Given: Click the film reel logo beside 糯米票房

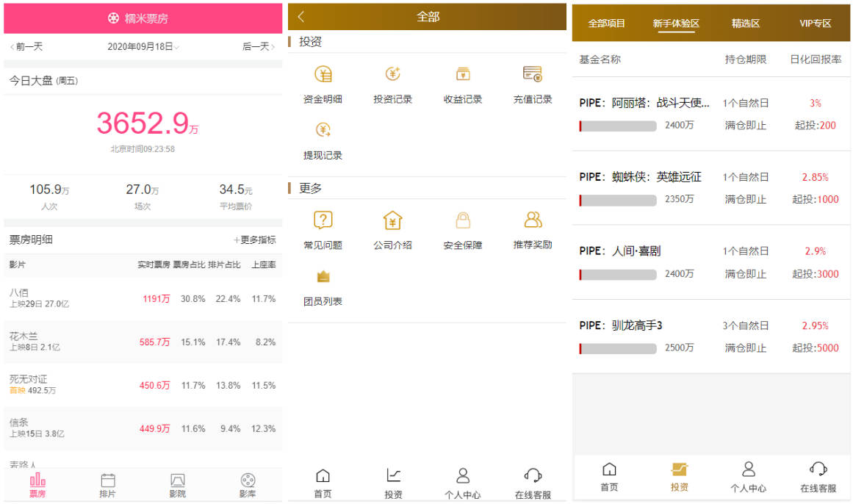Looking at the screenshot, I should pos(113,18).
